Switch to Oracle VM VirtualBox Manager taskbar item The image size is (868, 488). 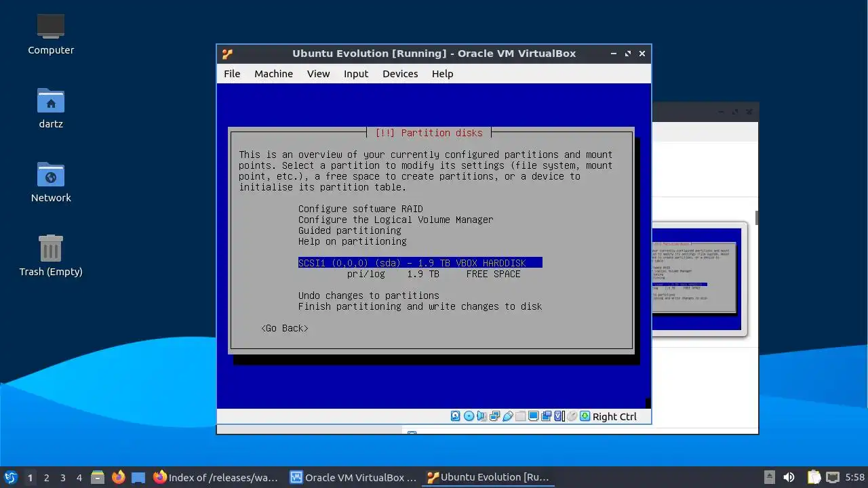point(353,477)
